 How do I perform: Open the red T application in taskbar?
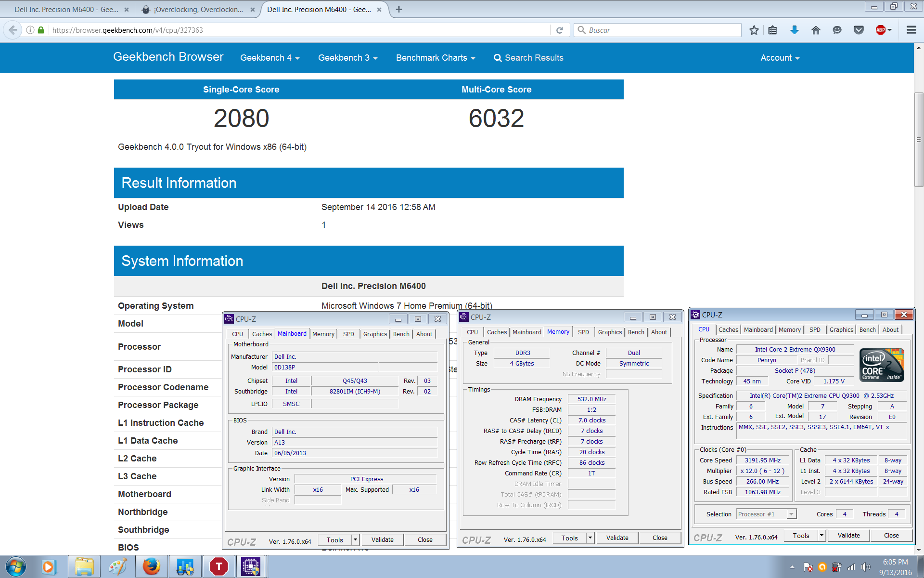click(219, 566)
